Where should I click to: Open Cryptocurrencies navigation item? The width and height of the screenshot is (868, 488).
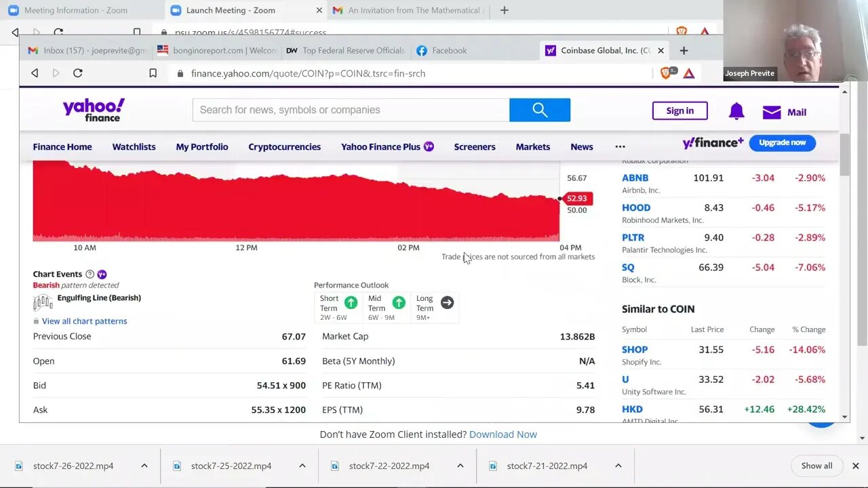(x=284, y=146)
